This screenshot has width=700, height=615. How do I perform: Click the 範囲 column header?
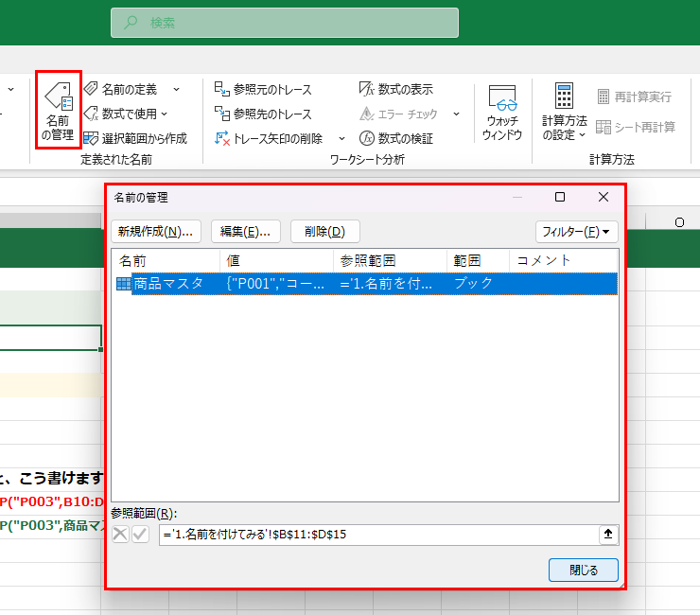(x=478, y=260)
